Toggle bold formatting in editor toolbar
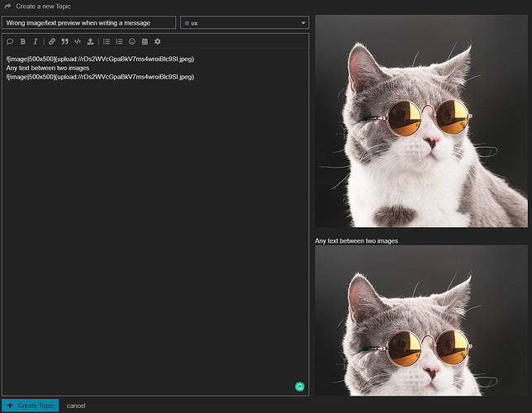The height and width of the screenshot is (413, 532). tap(23, 41)
